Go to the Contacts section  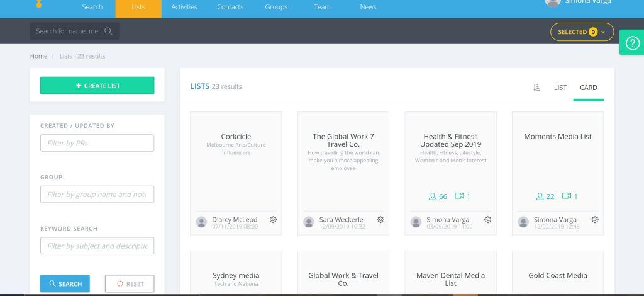click(x=230, y=7)
